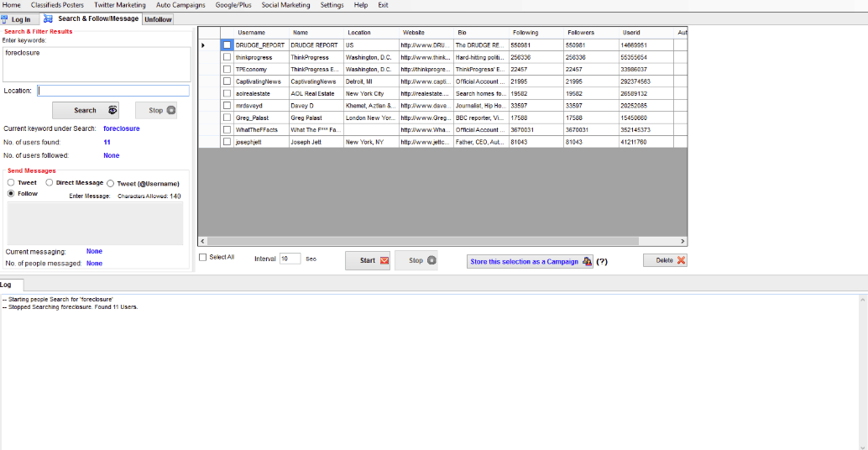The height and width of the screenshot is (450, 868).
Task: Click the Stop button next to Start
Action: tap(416, 260)
